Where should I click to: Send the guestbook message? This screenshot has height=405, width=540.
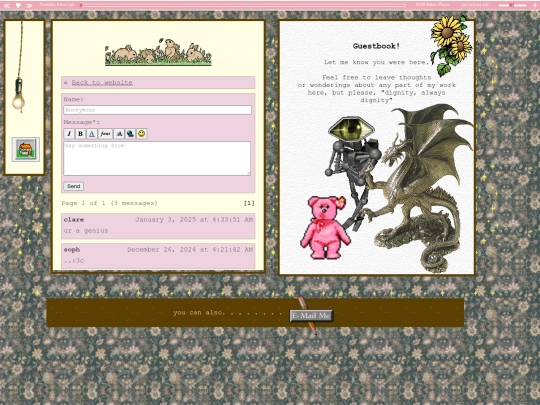(x=73, y=186)
